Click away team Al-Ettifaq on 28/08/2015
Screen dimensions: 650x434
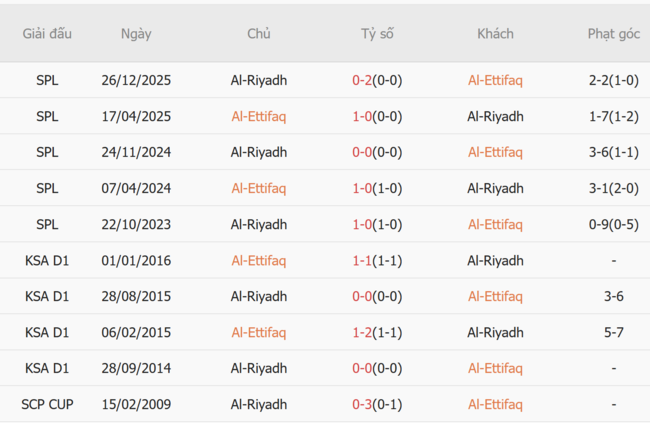click(x=495, y=296)
